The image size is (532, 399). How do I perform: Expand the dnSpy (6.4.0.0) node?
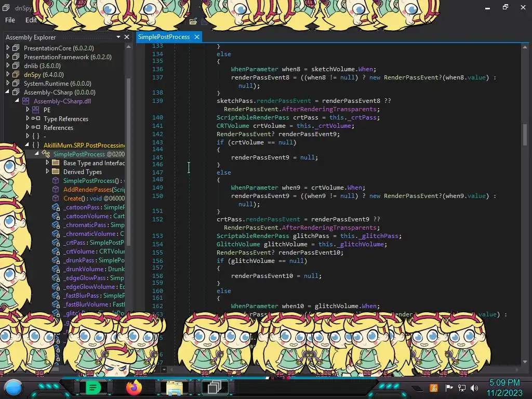click(x=8, y=74)
